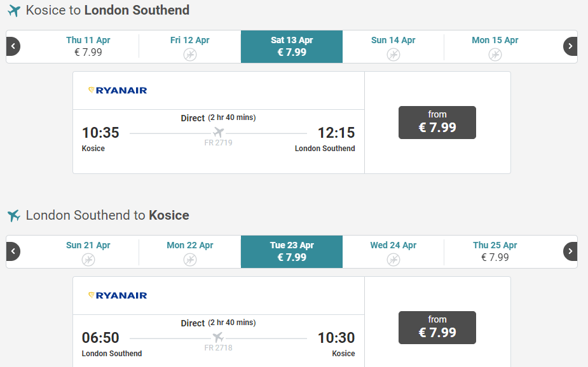Image resolution: width=588 pixels, height=367 pixels.
Task: Click the no-flight icon under Fri 12 Apr
Action: (x=190, y=55)
